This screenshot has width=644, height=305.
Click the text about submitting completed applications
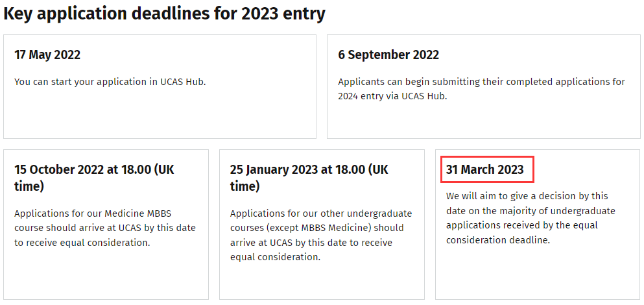pyautogui.click(x=481, y=89)
